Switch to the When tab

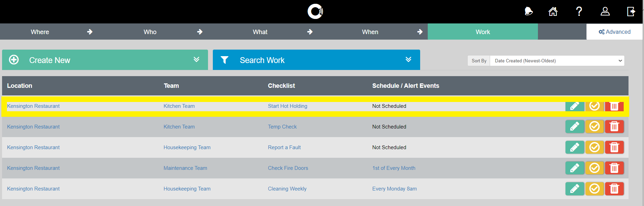(x=370, y=32)
